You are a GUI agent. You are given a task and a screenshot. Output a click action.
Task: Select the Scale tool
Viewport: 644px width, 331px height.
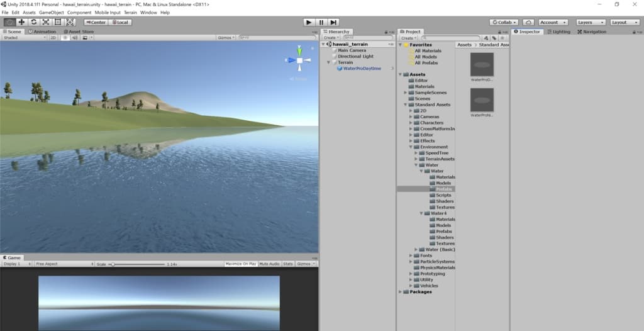(46, 22)
